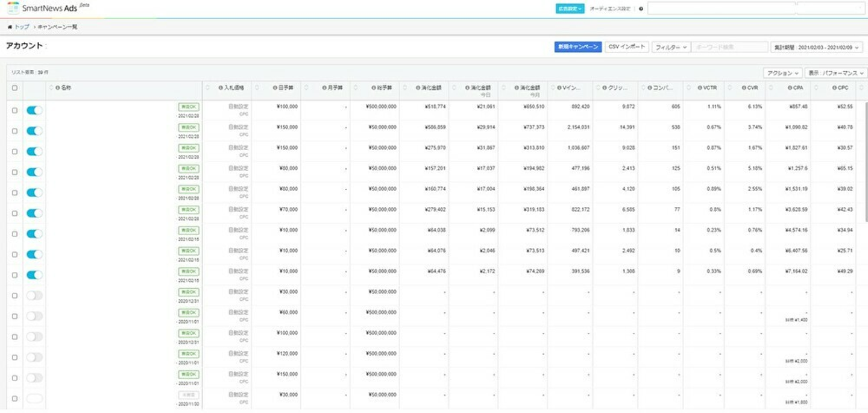Click sort arrows icon in 名称 column
This screenshot has height=413, width=868.
pos(51,88)
